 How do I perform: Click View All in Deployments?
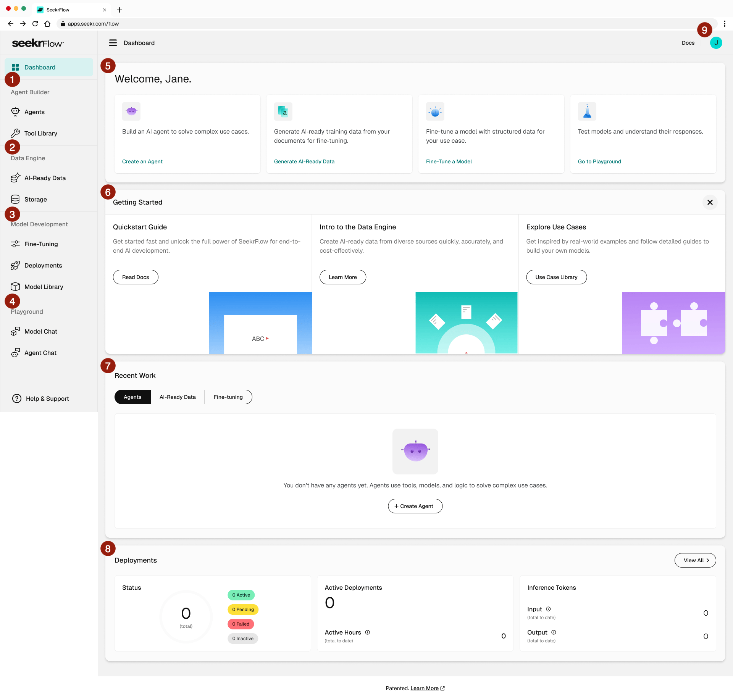(695, 560)
